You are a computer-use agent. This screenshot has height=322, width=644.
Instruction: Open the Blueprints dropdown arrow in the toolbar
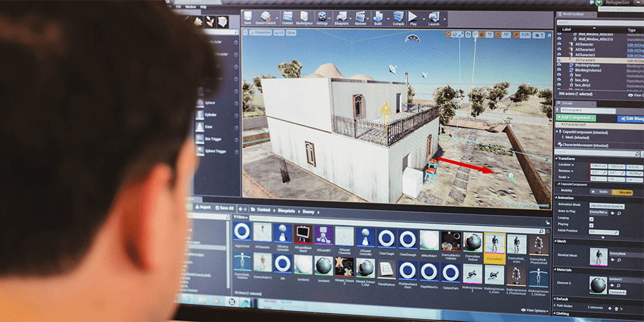coord(351,19)
